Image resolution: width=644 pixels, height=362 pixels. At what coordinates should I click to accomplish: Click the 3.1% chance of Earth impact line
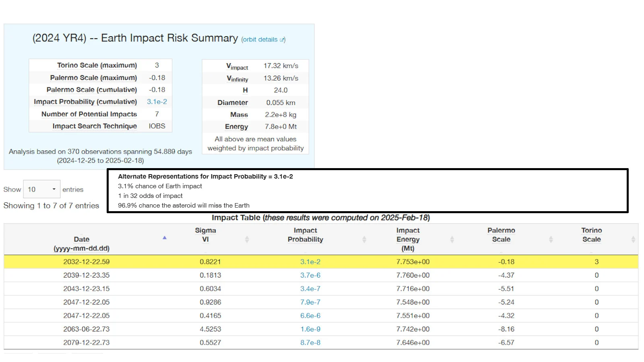160,186
